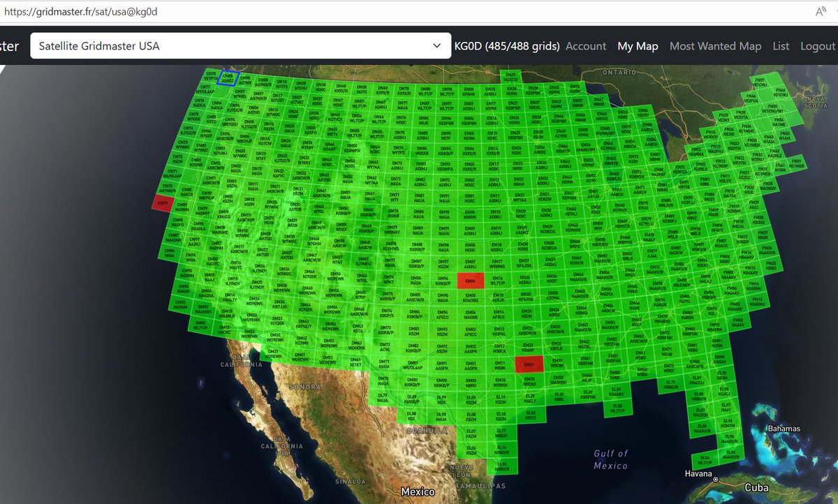Click the isolated EN29 grid near Ontario

pyautogui.click(x=511, y=77)
